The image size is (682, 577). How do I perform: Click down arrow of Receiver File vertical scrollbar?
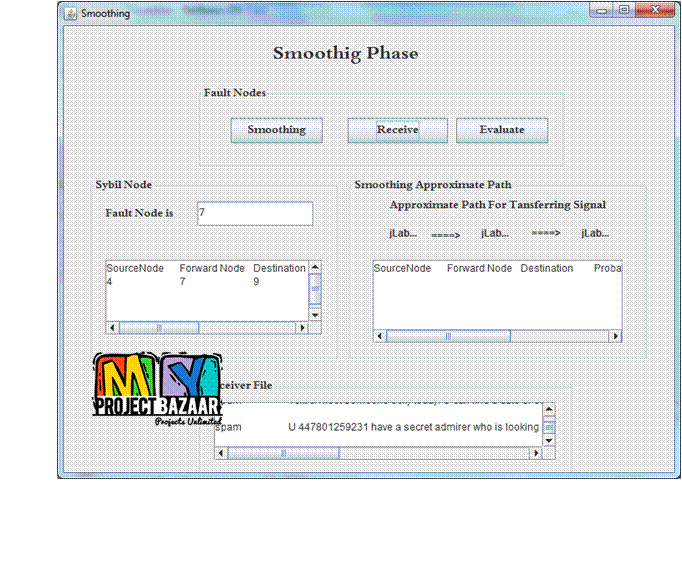(549, 440)
